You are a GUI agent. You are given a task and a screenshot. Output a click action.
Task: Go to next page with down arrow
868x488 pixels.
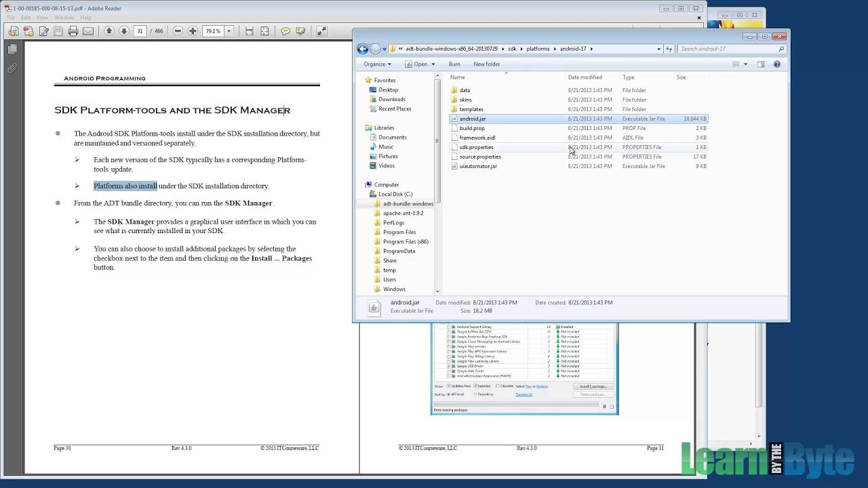pos(123,31)
